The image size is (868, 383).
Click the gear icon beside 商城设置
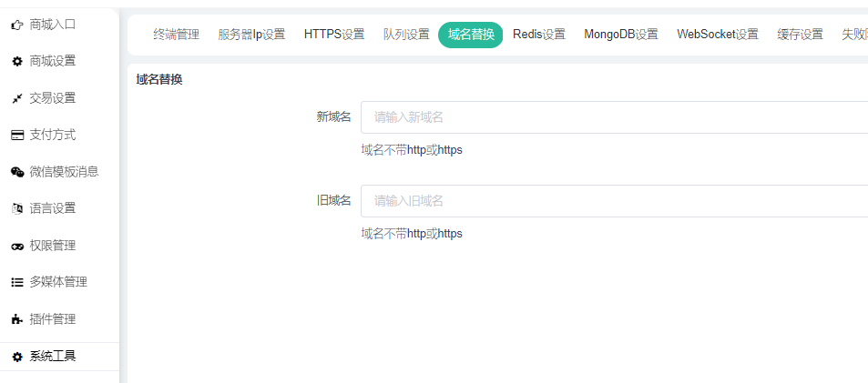coord(17,61)
